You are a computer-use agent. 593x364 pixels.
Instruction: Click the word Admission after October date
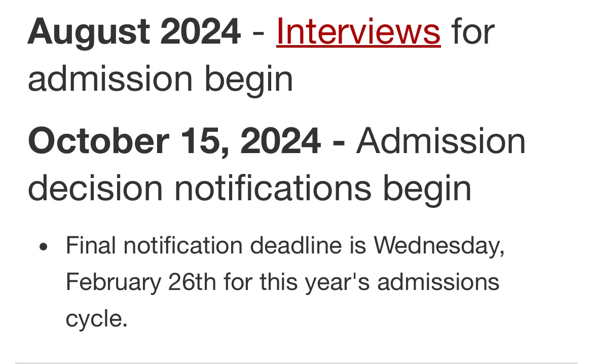click(441, 141)
